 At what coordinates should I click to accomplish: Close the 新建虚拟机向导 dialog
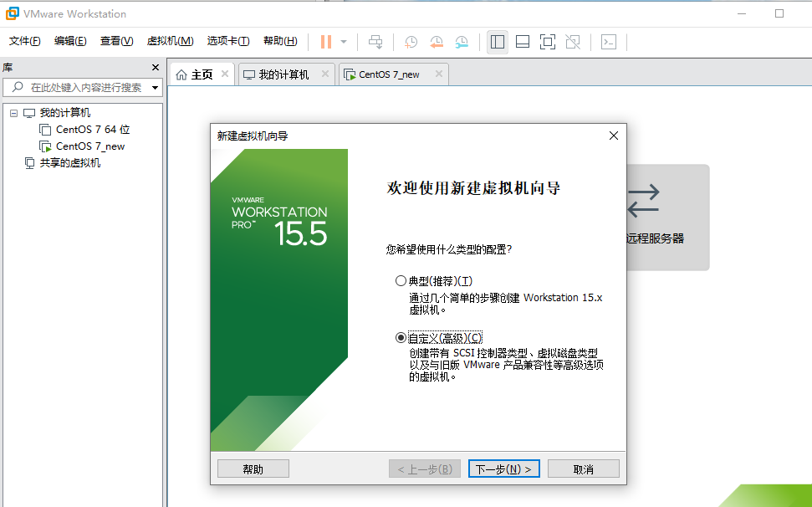pyautogui.click(x=614, y=136)
